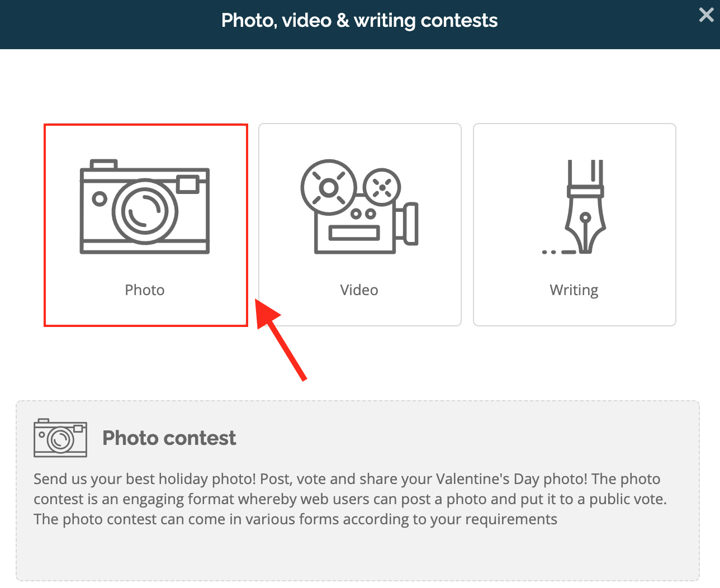This screenshot has width=720, height=588.
Task: Click the pen holder top above the nib
Action: point(585,179)
